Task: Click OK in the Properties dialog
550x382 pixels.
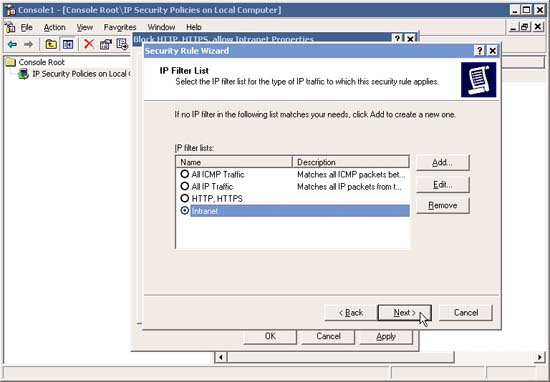Action: point(270,336)
